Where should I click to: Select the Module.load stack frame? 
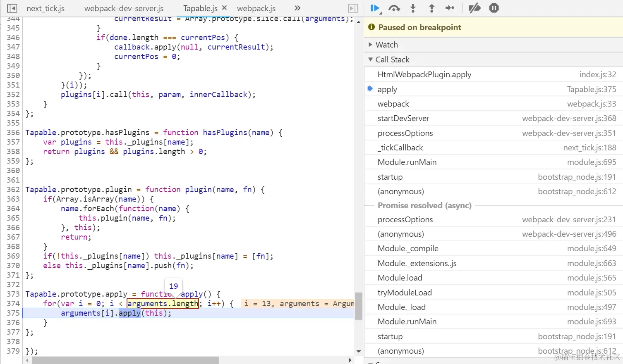tap(494, 278)
